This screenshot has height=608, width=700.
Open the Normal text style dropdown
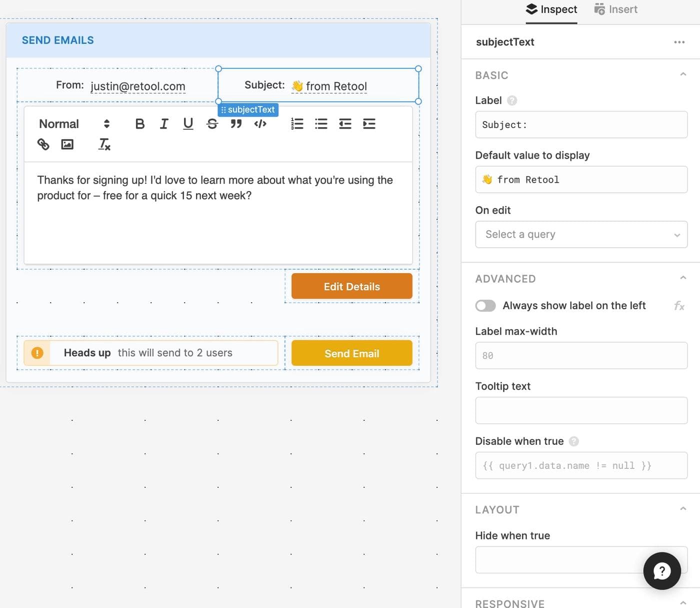coord(74,124)
